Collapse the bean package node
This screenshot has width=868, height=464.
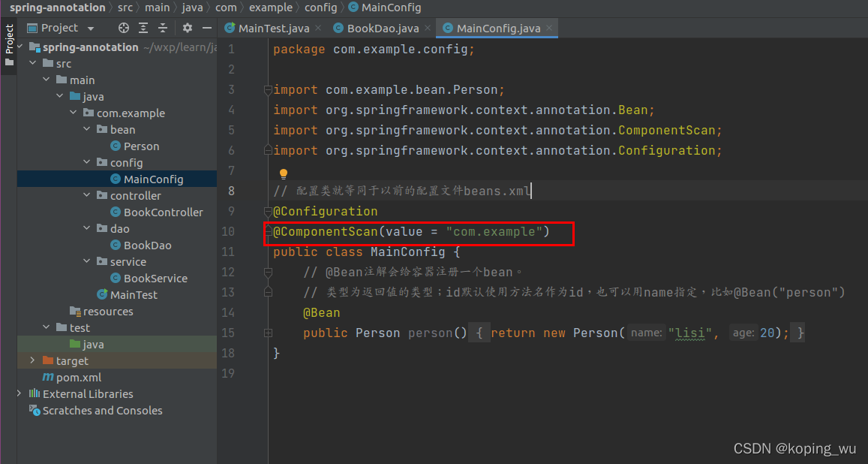point(87,129)
